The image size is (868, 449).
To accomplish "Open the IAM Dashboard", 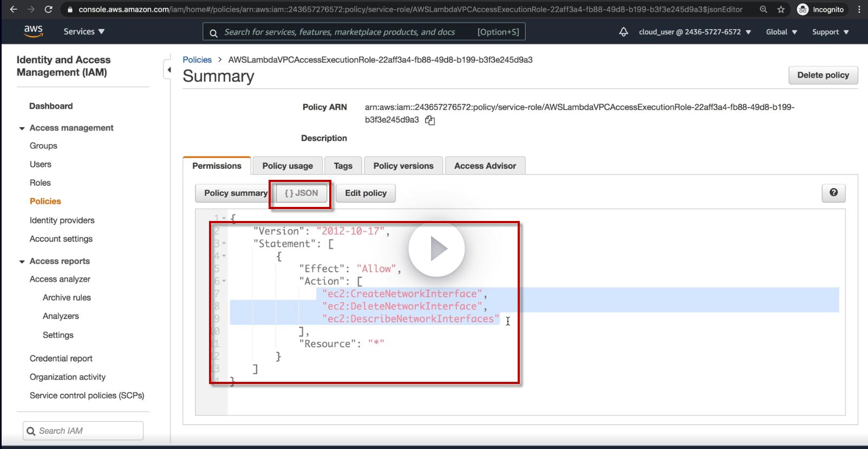I will 51,106.
